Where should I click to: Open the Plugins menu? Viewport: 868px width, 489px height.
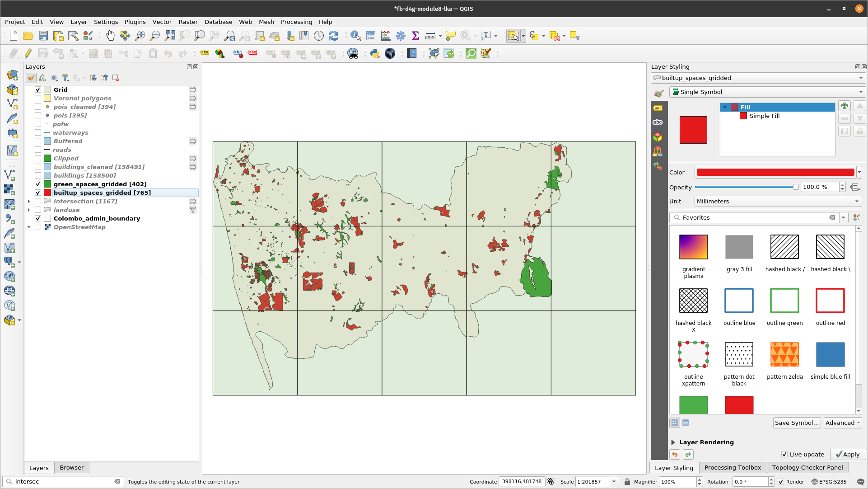[x=135, y=22]
